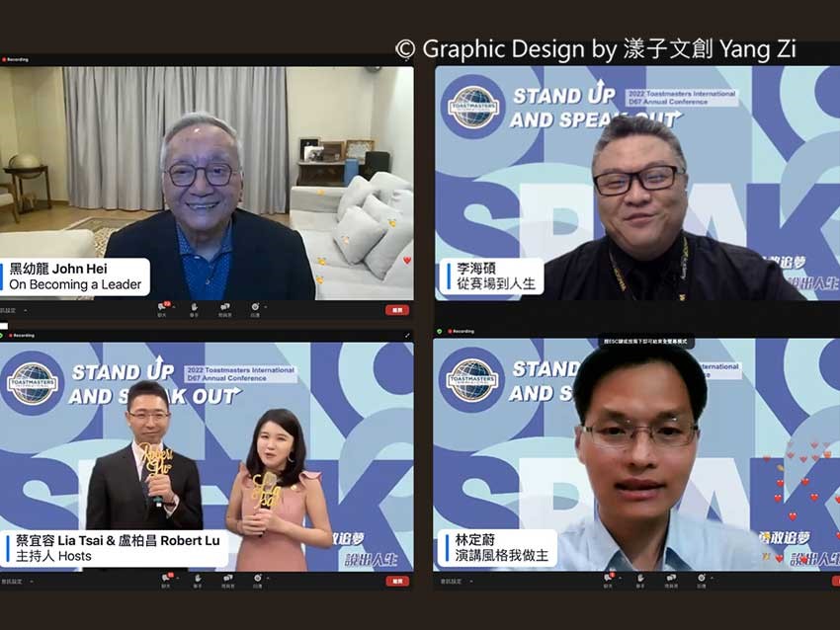The image size is (840, 630).
Task: Select the 李海碩 speaker name caption
Action: tap(492, 276)
